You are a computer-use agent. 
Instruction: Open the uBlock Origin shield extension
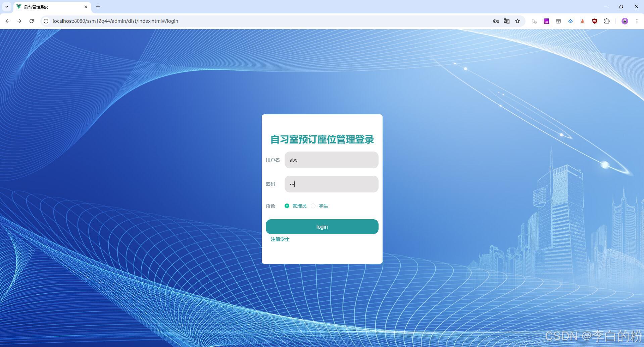coord(595,21)
